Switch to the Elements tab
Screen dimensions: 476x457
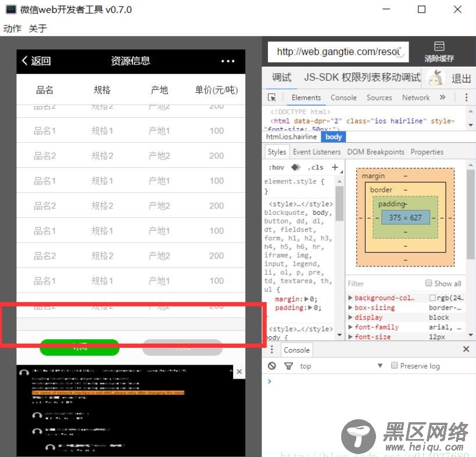pyautogui.click(x=306, y=98)
